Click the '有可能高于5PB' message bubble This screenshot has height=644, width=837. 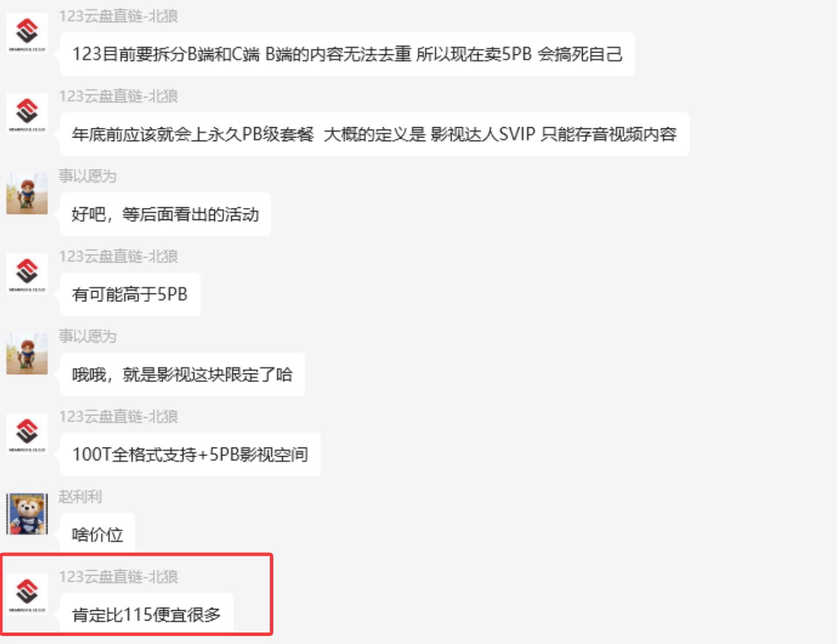click(130, 294)
